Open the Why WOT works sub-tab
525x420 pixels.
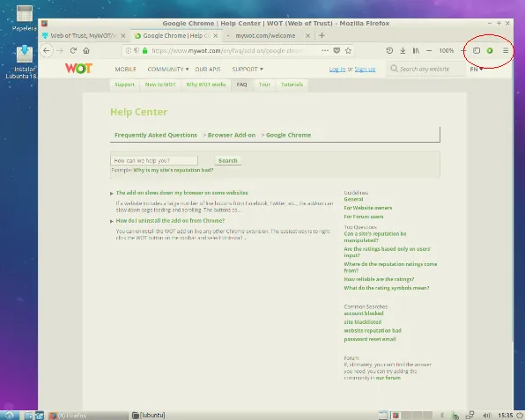click(206, 85)
